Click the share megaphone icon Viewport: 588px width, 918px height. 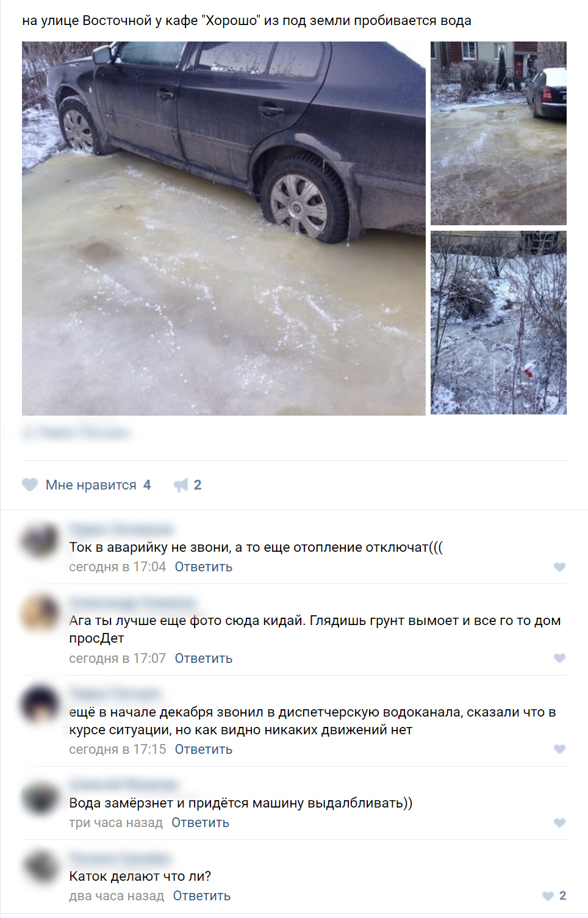[181, 485]
